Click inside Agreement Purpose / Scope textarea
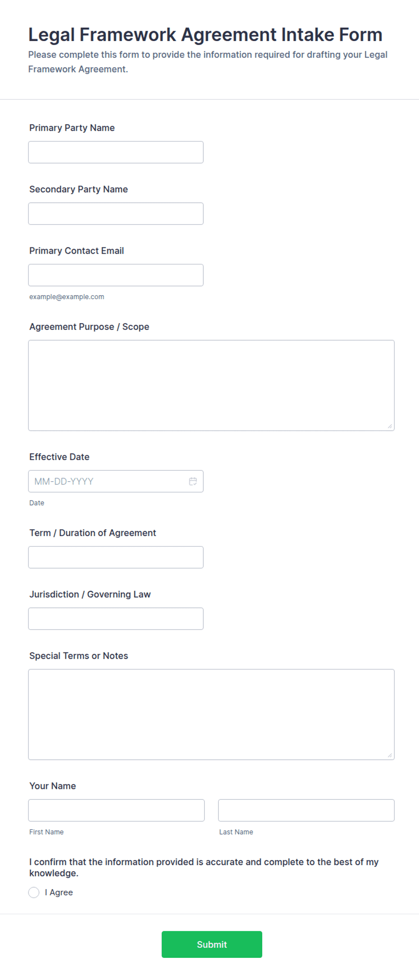419x980 pixels. (211, 385)
